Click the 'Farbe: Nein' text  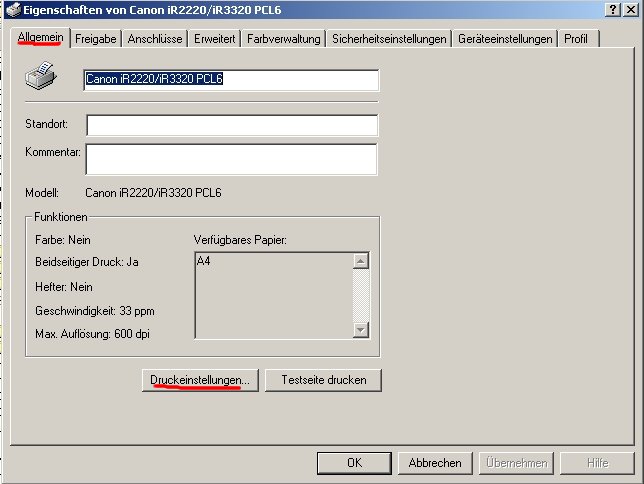point(62,240)
